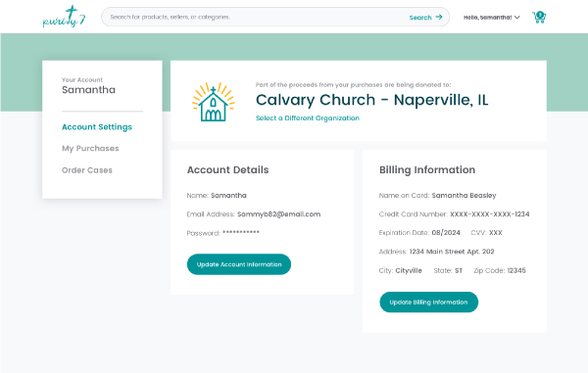Click the Your Account Samantha sidebar name
Viewport: 588px width, 373px height.
pyautogui.click(x=88, y=90)
